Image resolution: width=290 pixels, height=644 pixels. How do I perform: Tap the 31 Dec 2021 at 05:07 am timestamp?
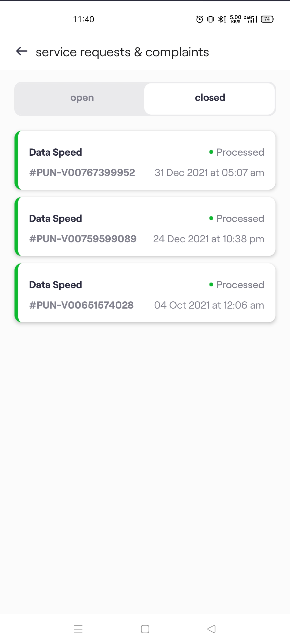point(209,173)
